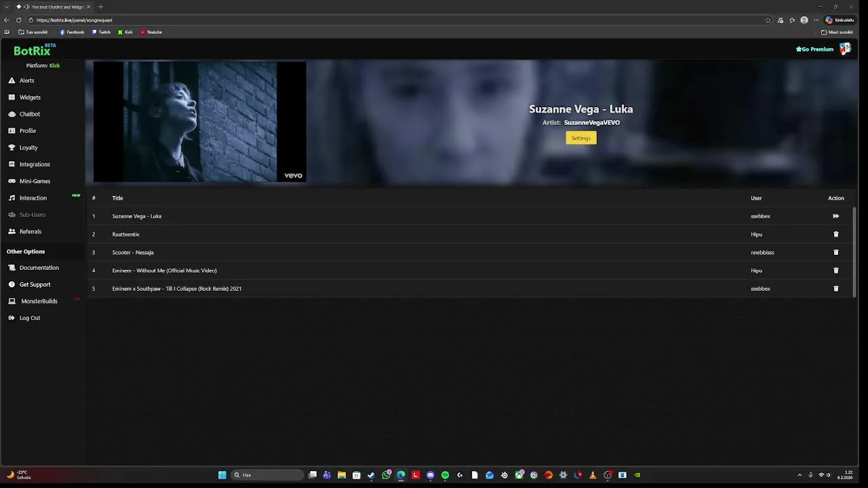The image size is (868, 488).
Task: Open File Explorer from the taskbar
Action: pyautogui.click(x=342, y=475)
